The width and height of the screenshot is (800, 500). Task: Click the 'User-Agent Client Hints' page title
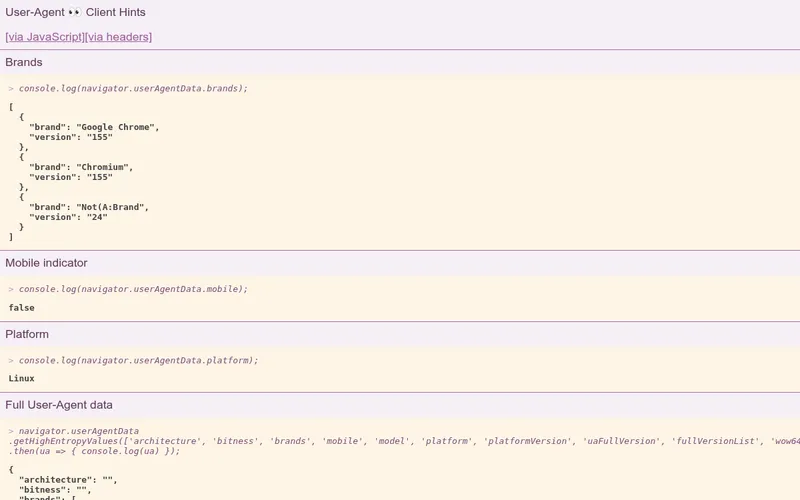click(x=76, y=12)
